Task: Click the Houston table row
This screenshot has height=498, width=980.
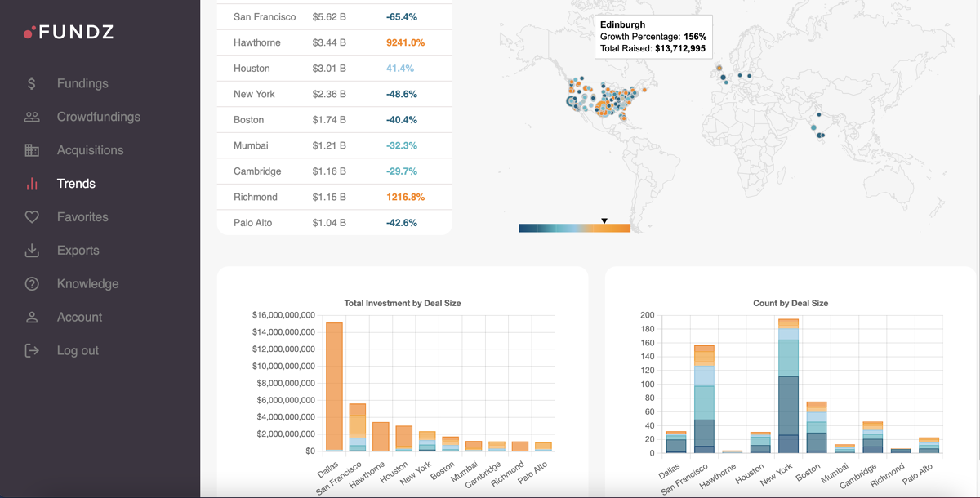Action: point(334,69)
